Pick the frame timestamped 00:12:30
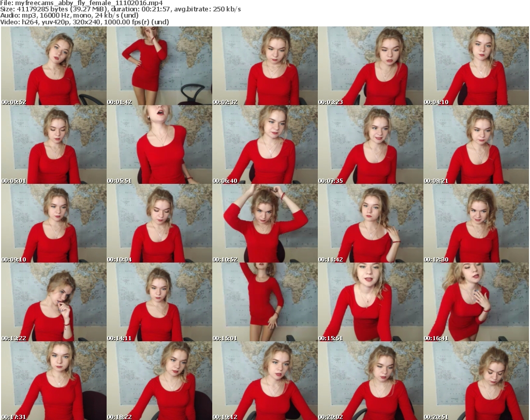The height and width of the screenshot is (420, 530). tap(476, 224)
